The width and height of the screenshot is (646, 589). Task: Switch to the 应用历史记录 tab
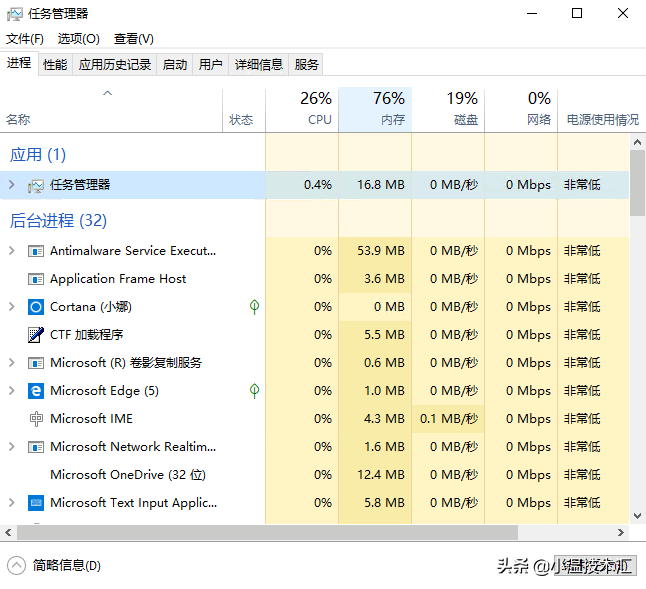(x=115, y=65)
